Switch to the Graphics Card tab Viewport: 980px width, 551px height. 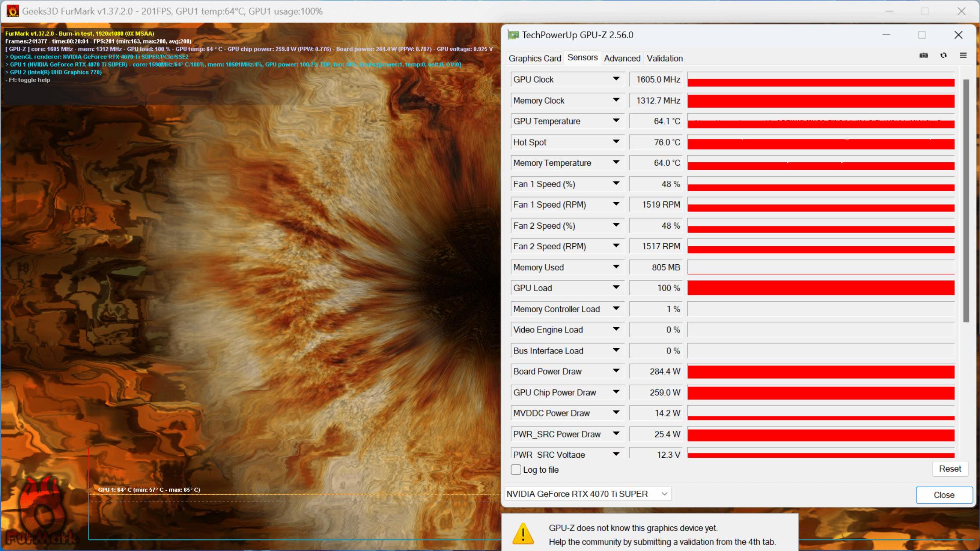pyautogui.click(x=535, y=58)
